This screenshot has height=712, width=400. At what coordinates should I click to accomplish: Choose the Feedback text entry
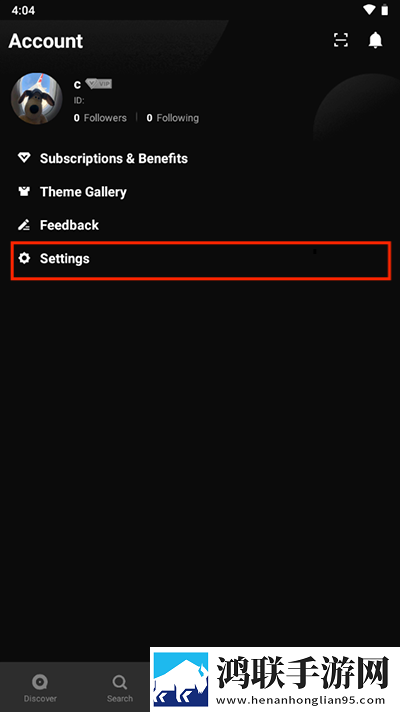pos(69,225)
